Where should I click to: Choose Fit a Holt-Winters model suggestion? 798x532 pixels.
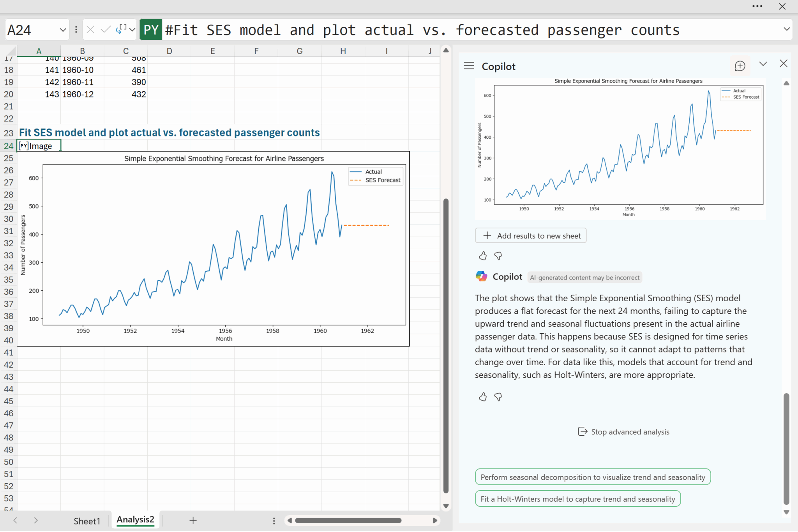click(x=577, y=499)
